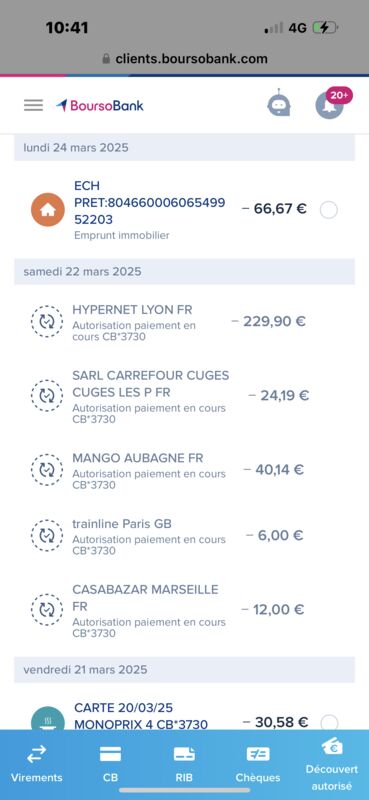The width and height of the screenshot is (369, 800).
Task: Tap pending icon beside trainline Paris
Action: [x=47, y=535]
